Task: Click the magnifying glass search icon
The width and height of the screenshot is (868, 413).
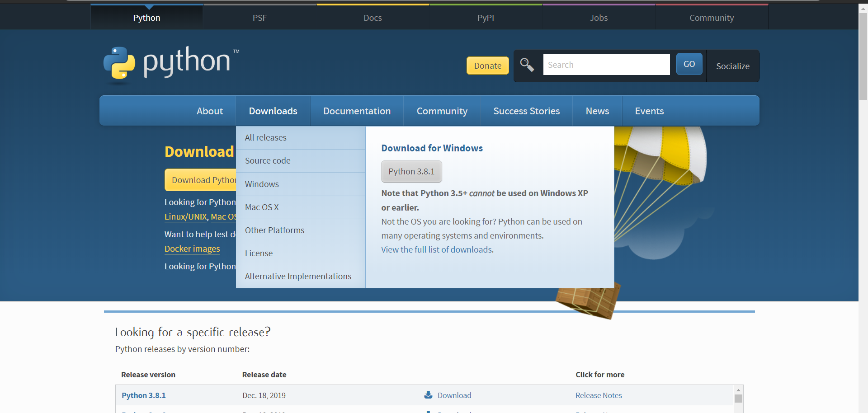Action: click(x=527, y=65)
